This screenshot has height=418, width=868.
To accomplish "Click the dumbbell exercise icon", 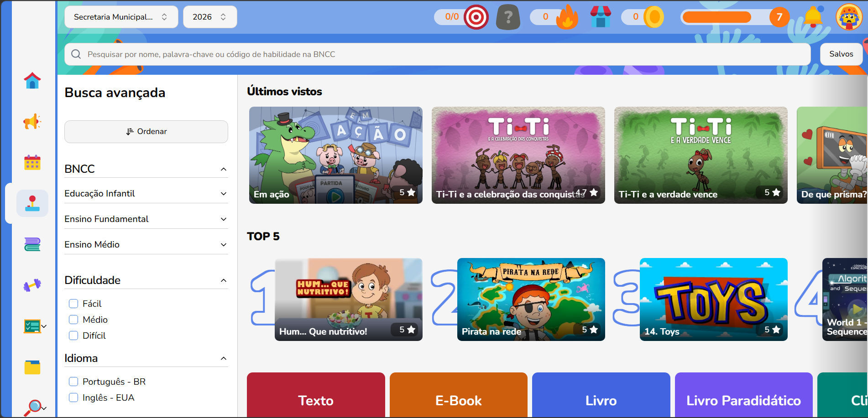I will tap(32, 285).
